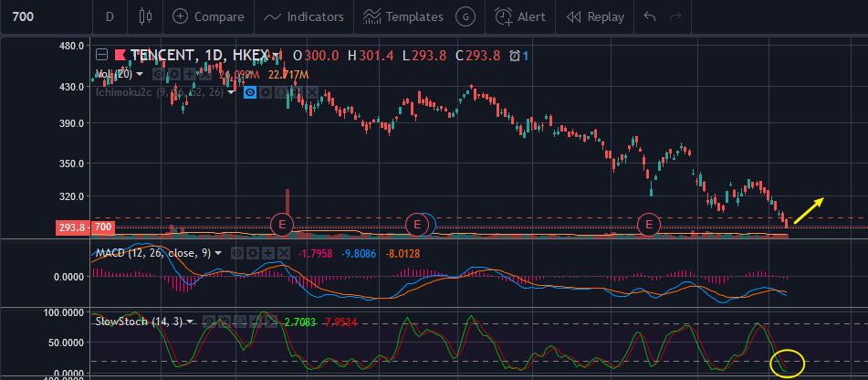Click the 700 symbol tag on the price line
The width and height of the screenshot is (868, 380).
(x=103, y=227)
